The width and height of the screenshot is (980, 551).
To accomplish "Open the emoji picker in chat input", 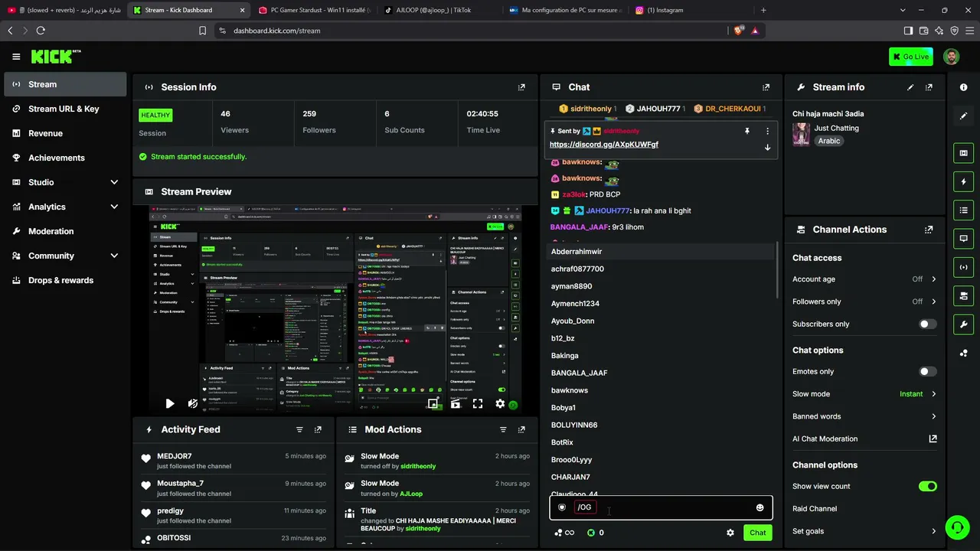I will pyautogui.click(x=759, y=507).
